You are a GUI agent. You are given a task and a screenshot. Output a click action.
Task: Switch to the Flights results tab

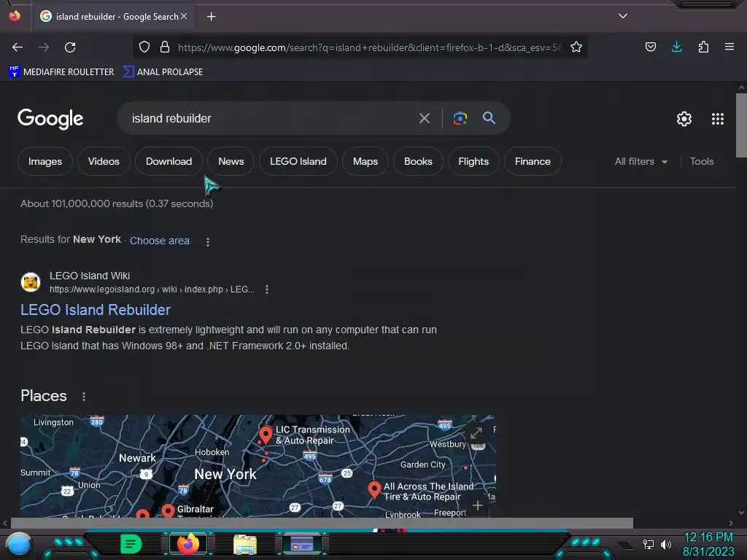473,161
